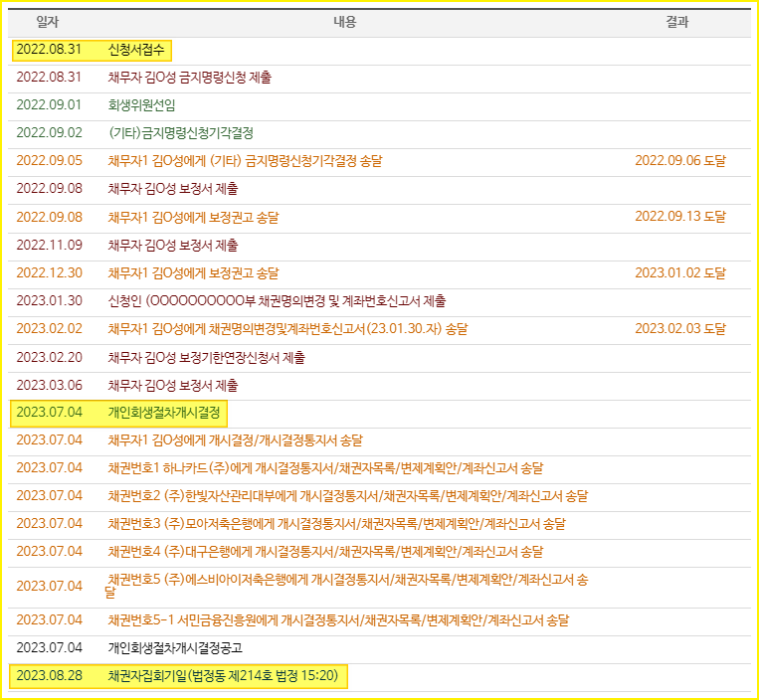Select 보정서 제출 entry dated 2022.09.08
759x700 pixels.
pyautogui.click(x=173, y=189)
